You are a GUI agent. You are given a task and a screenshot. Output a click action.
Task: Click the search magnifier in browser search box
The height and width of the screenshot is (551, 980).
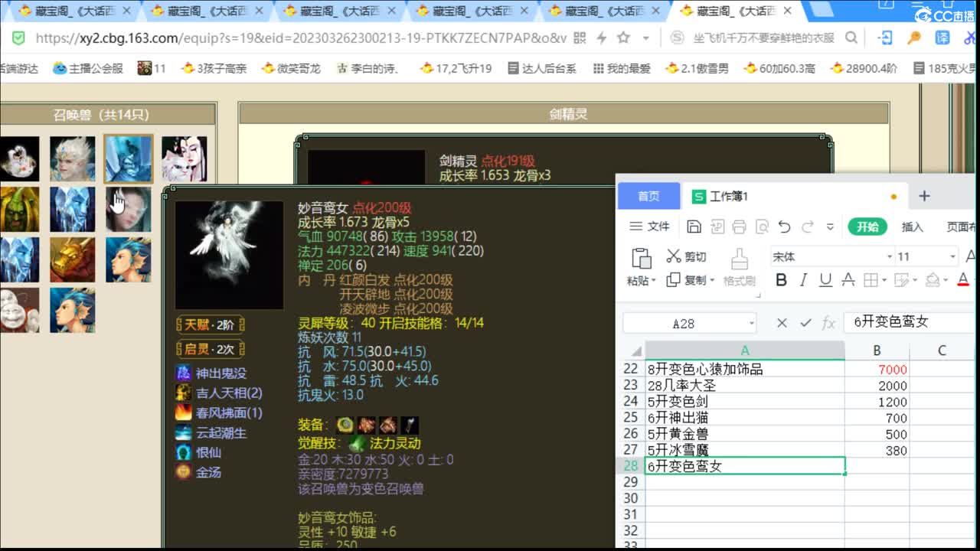[x=851, y=37]
